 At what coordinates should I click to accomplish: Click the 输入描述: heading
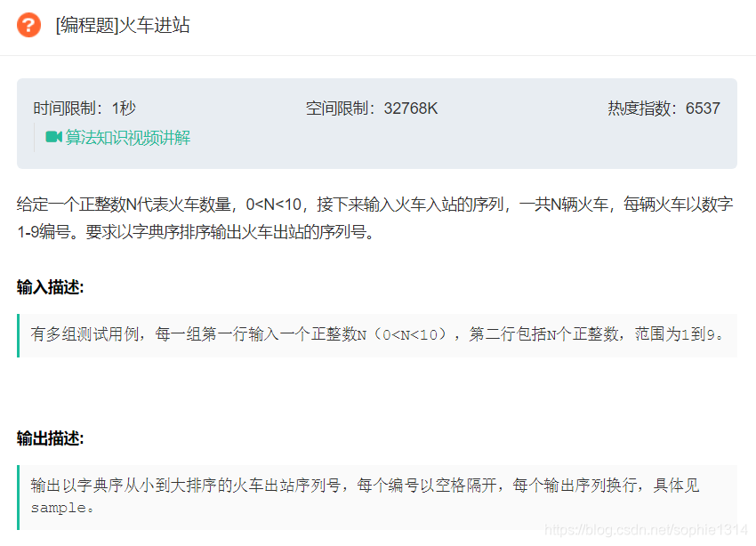click(x=50, y=287)
